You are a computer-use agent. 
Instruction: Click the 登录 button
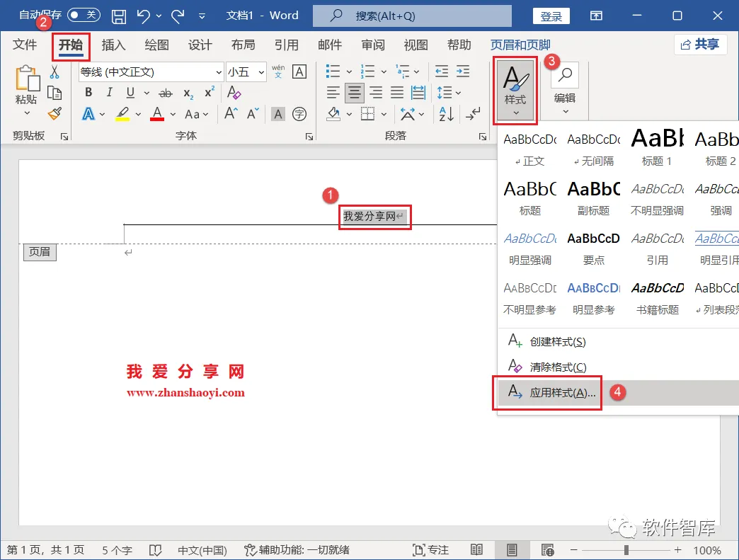(551, 16)
